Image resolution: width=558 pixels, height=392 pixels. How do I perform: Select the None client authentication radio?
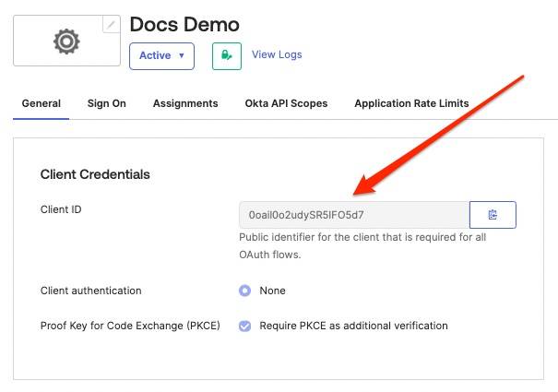tap(244, 291)
